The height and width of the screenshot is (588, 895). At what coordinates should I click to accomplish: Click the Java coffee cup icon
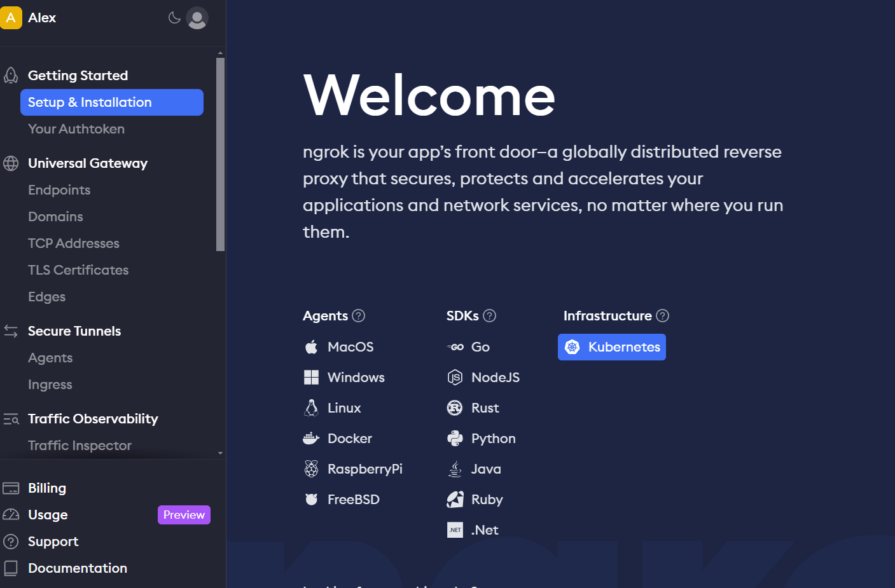coord(455,469)
